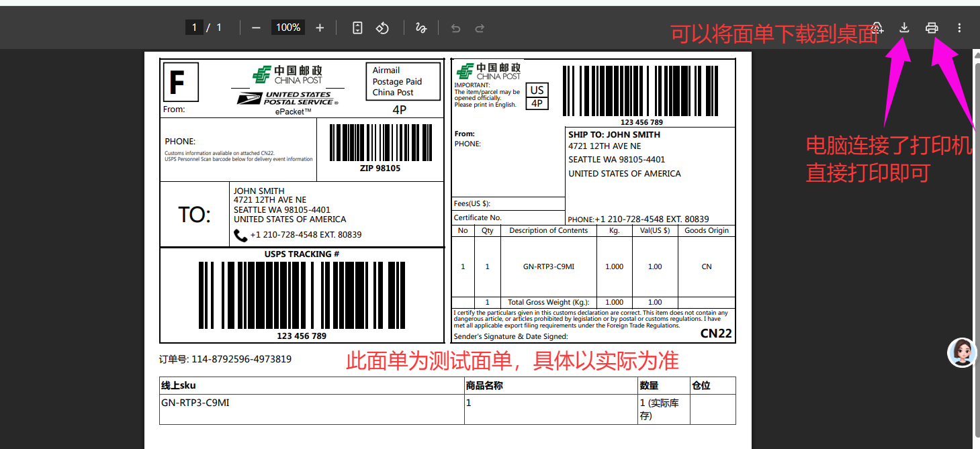Click Total Gross Weight (Kg.) label
This screenshot has width=980, height=449.
pyautogui.click(x=549, y=302)
